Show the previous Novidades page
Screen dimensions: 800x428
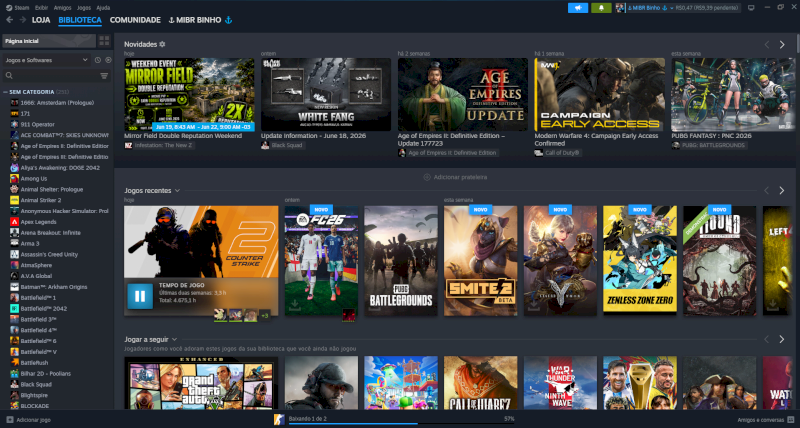pyautogui.click(x=766, y=45)
